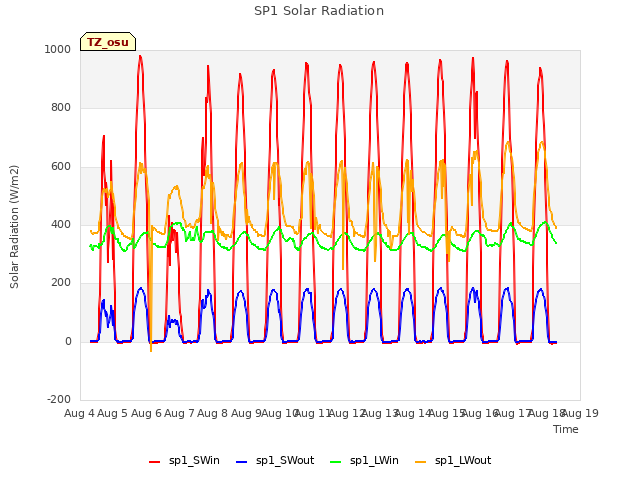Click the Time axis label
This screenshot has width=640, height=480.
(x=566, y=429)
